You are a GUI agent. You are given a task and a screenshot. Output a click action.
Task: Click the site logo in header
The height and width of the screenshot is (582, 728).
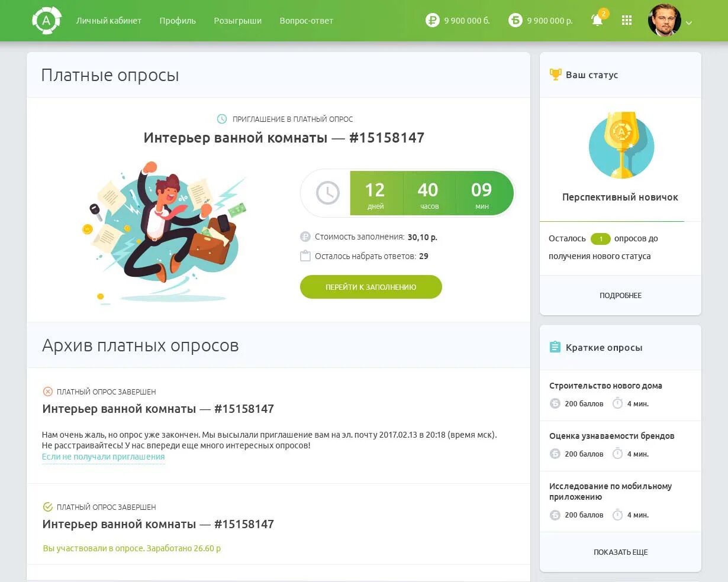pyautogui.click(x=47, y=21)
